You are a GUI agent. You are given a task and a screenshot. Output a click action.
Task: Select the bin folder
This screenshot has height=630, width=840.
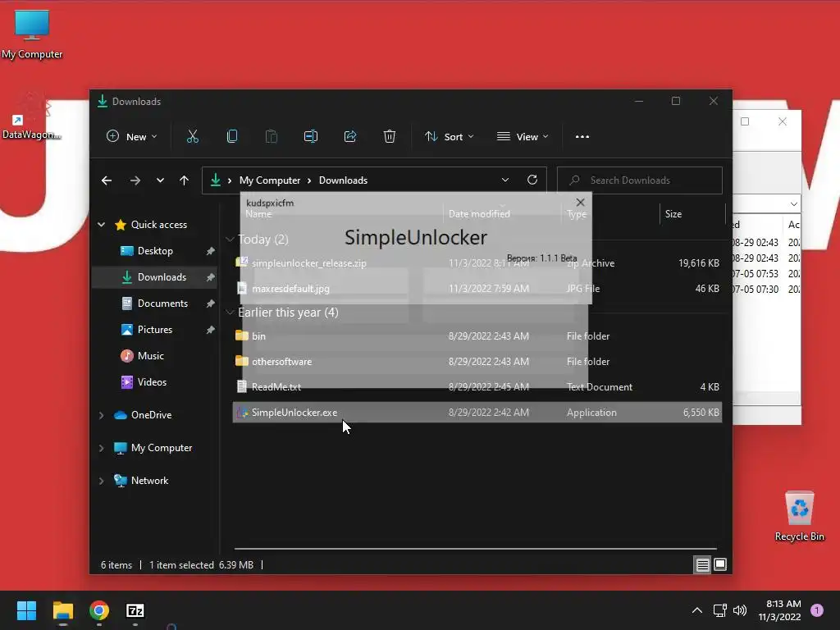click(x=477, y=336)
